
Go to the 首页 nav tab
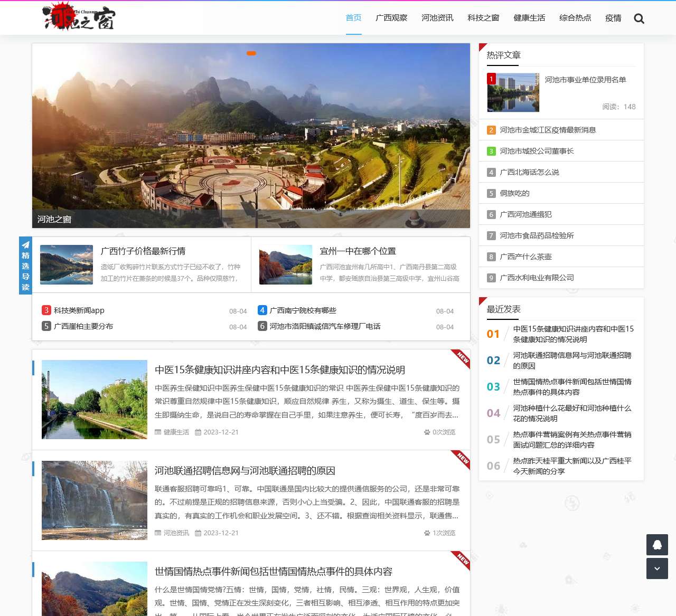pos(353,18)
